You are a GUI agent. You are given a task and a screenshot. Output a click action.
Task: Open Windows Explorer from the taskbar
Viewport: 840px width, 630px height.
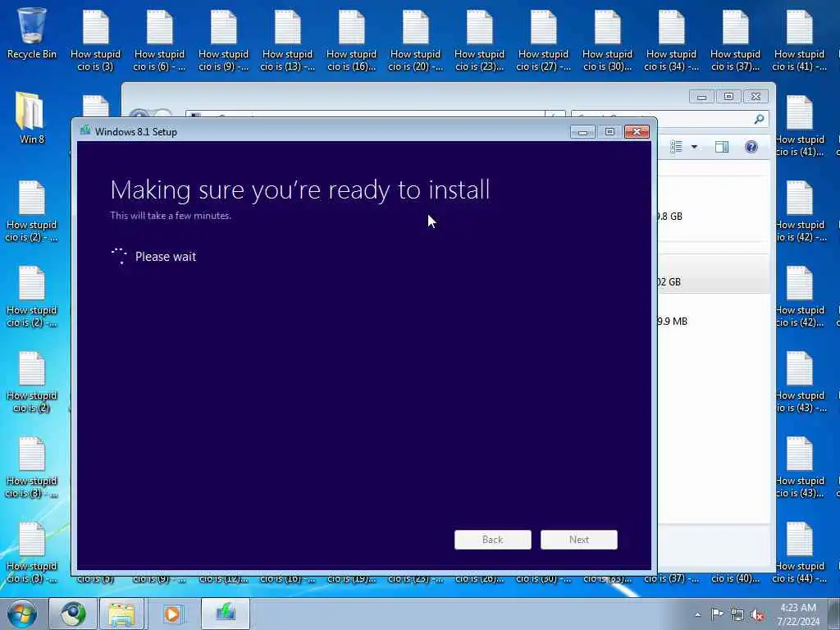tap(121, 614)
